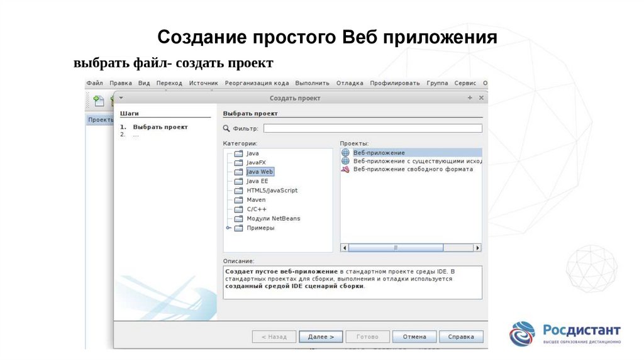The height and width of the screenshot is (361, 644).
Task: Select the Java EE category
Action: point(257,181)
